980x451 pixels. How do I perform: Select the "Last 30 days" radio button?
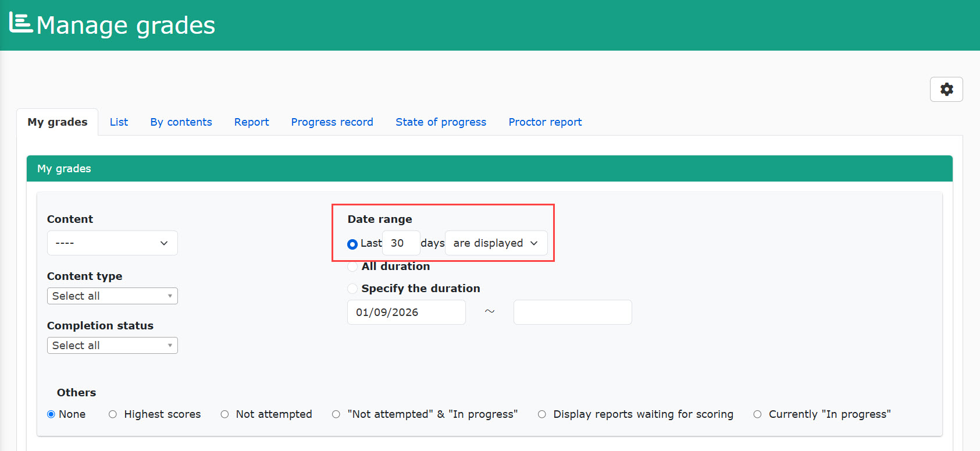352,244
